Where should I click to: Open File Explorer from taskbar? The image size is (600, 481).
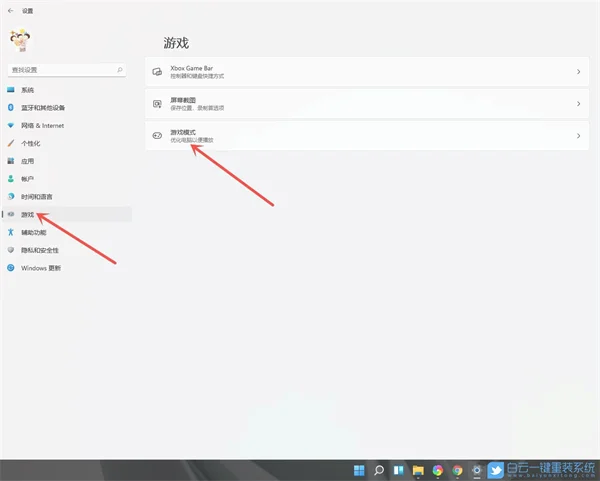[x=418, y=469]
